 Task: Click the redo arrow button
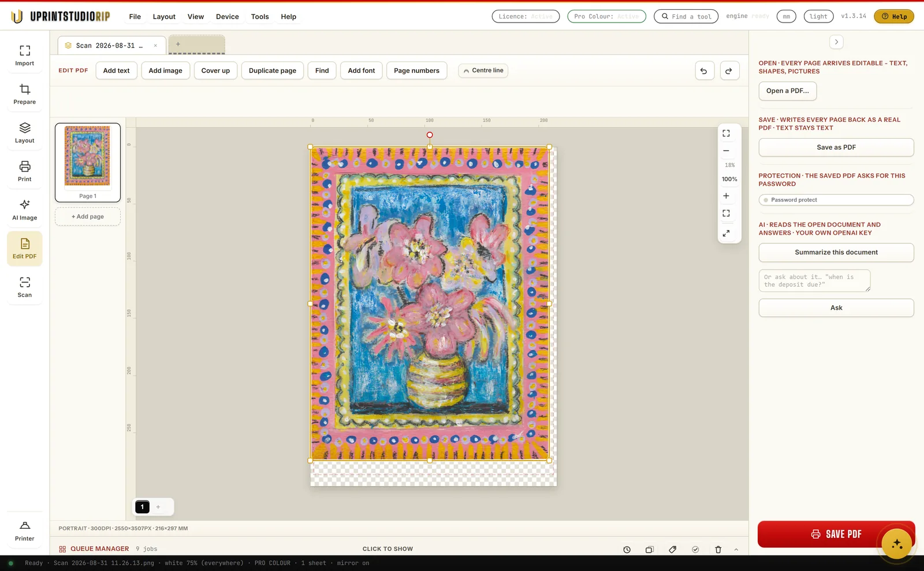pyautogui.click(x=729, y=71)
